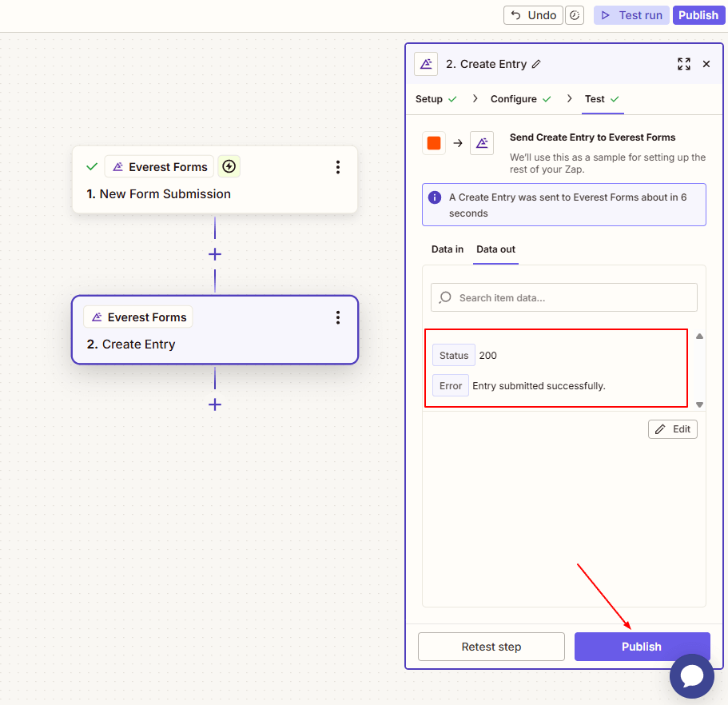Close the Create Entry side panel
728x705 pixels.
click(706, 64)
